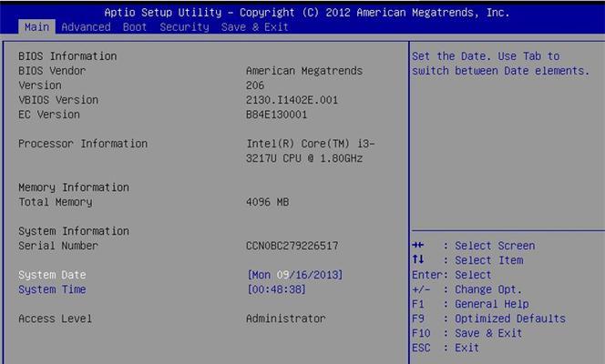
Task: Click the Version label
Action: pyautogui.click(x=40, y=86)
